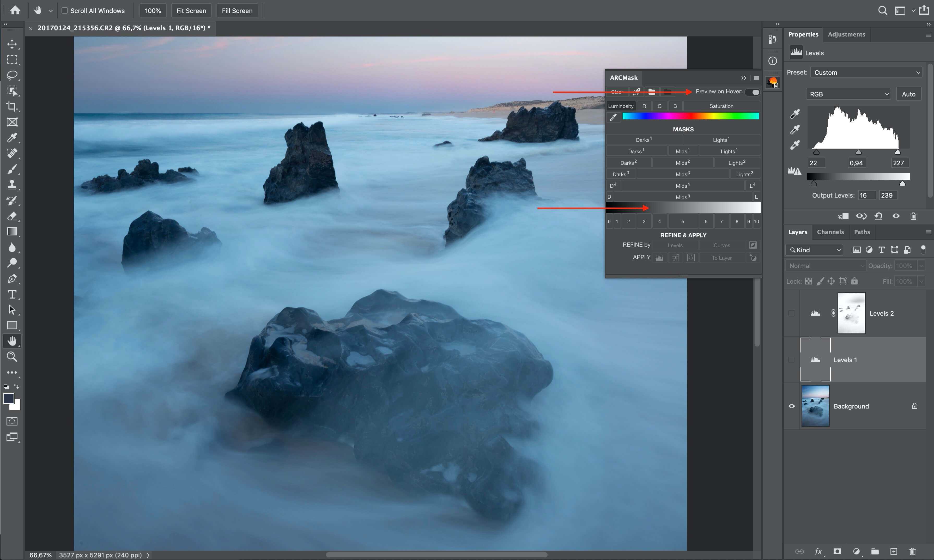Select the Object Selection tool
This screenshot has width=934, height=560.
pos(12,91)
